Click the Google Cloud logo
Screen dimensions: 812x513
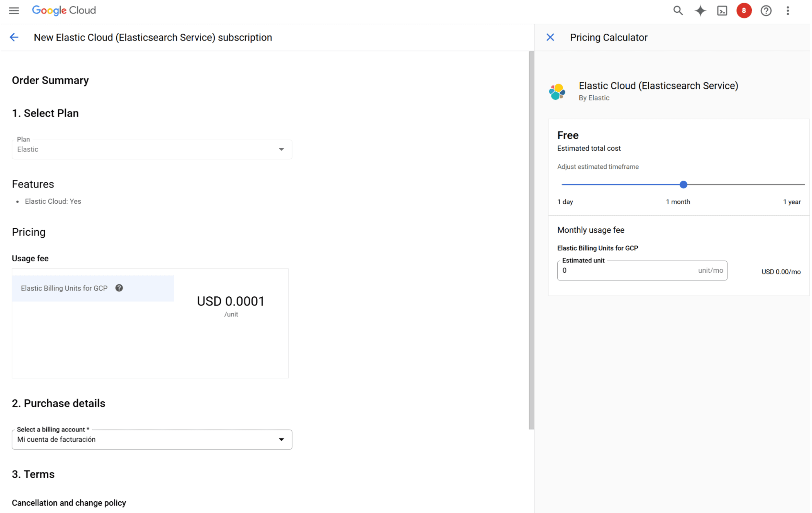coord(64,10)
